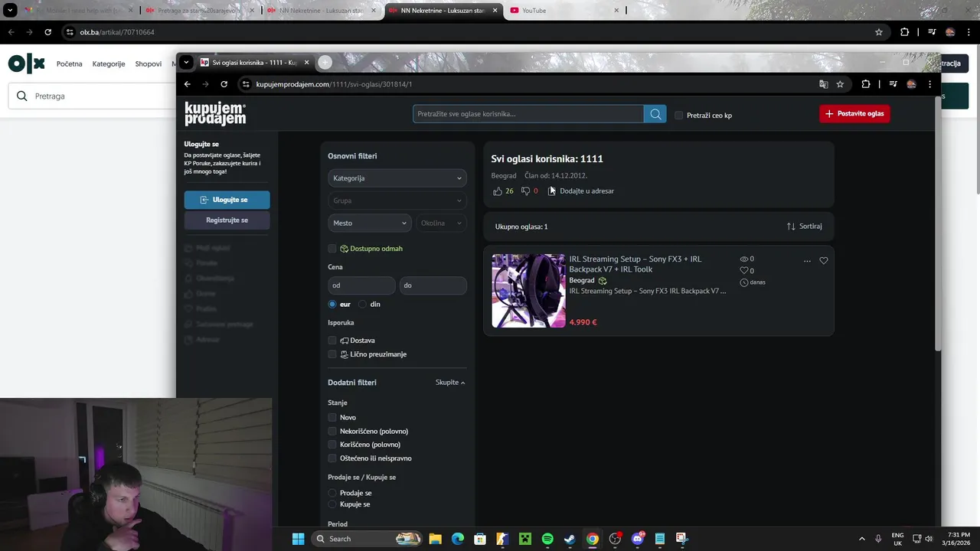This screenshot has width=980, height=551.
Task: Enable the Pretraži ceo kp checkbox
Action: tap(679, 116)
